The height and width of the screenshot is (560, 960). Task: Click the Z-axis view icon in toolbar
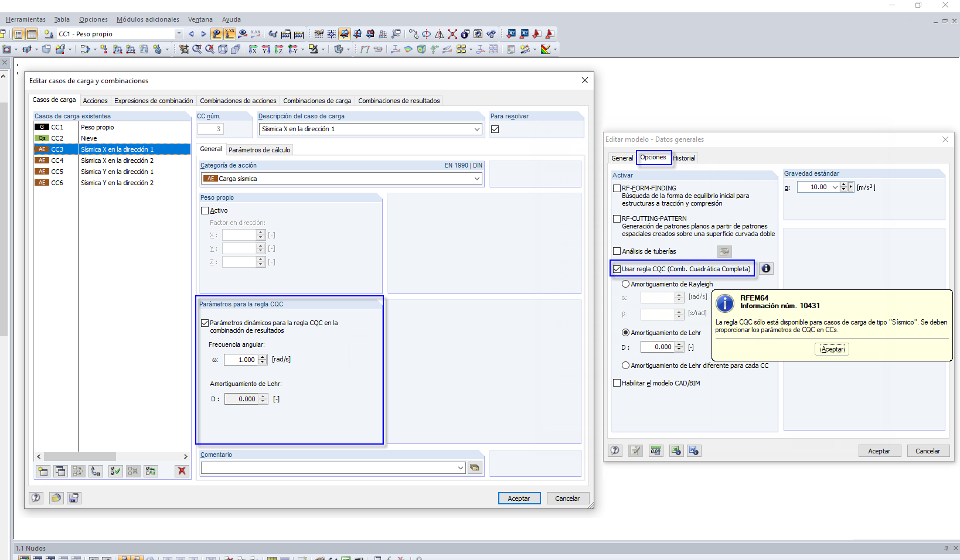click(279, 49)
